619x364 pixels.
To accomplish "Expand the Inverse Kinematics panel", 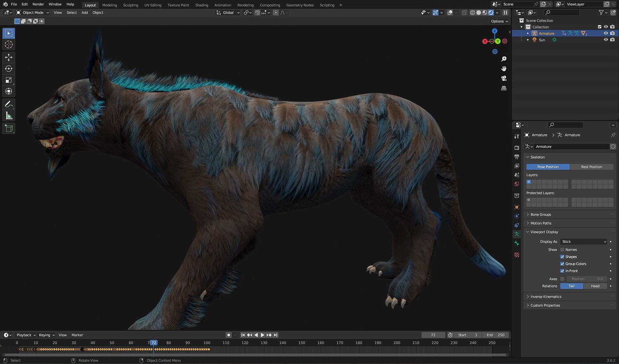I will pyautogui.click(x=546, y=296).
